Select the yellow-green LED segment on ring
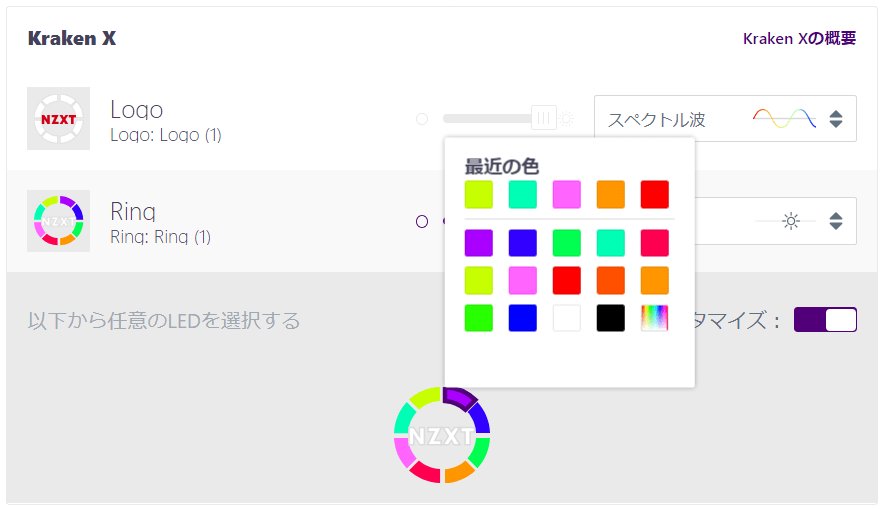Screen dimensions: 884x509 tap(425, 397)
